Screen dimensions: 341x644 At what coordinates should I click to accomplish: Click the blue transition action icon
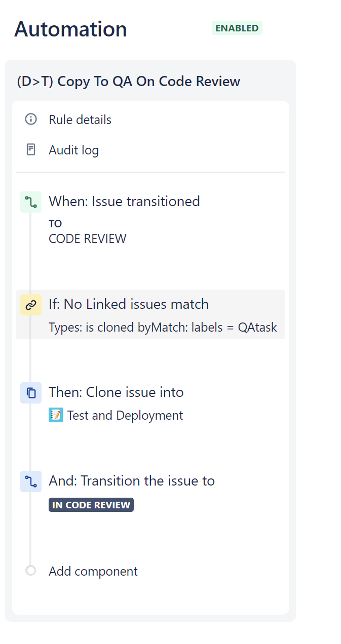[30, 481]
